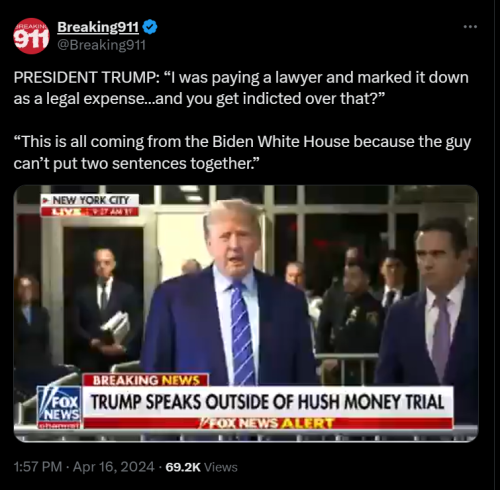View the 69.2K Views count
This screenshot has width=500, height=490.
(201, 467)
